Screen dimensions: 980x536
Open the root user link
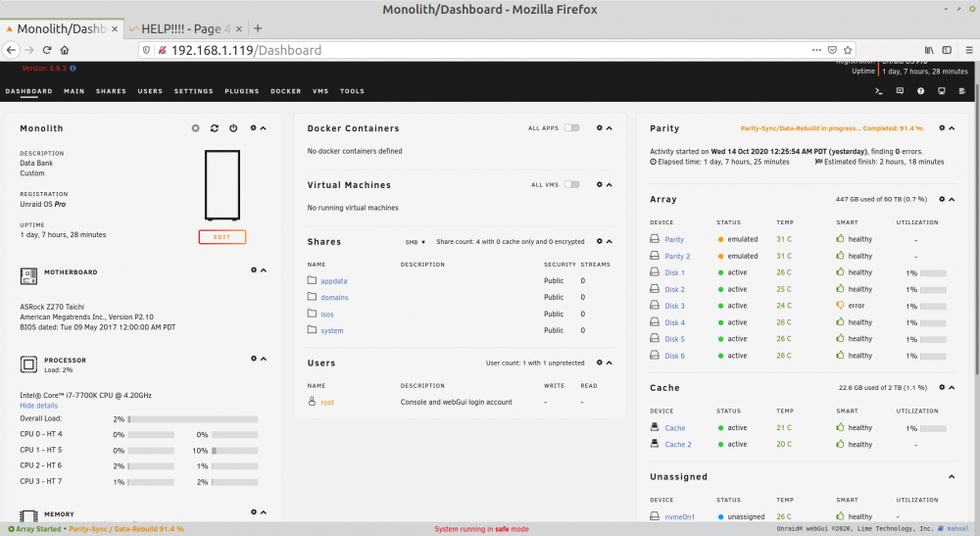327,403
